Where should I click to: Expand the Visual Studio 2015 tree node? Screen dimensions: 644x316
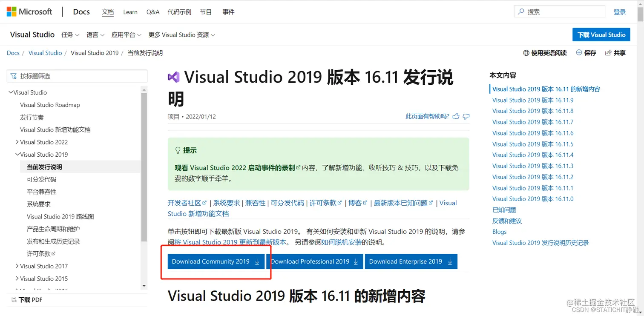[17, 278]
